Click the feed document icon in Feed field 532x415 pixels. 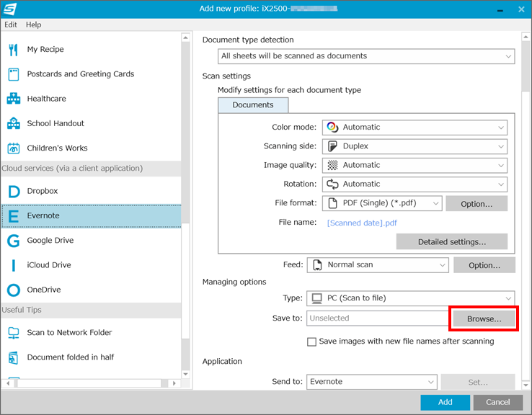click(317, 265)
